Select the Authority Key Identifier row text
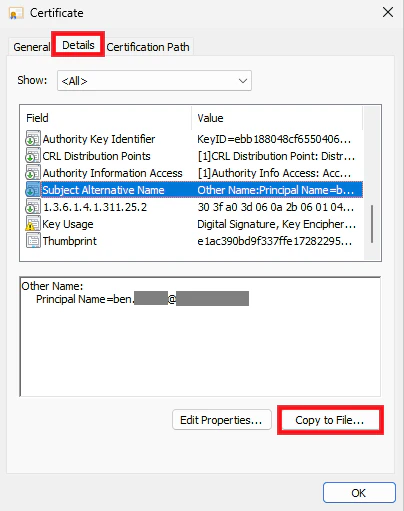The width and height of the screenshot is (404, 511). click(x=99, y=139)
